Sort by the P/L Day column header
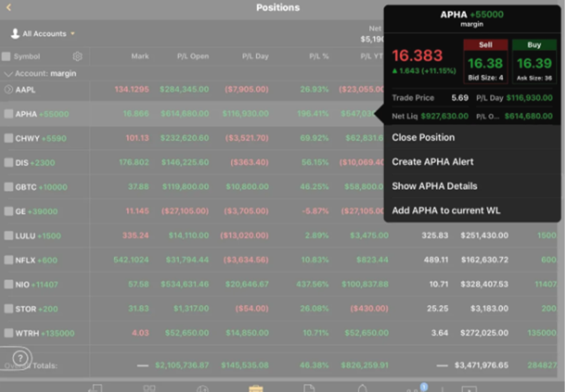This screenshot has height=392, width=565. [x=255, y=56]
